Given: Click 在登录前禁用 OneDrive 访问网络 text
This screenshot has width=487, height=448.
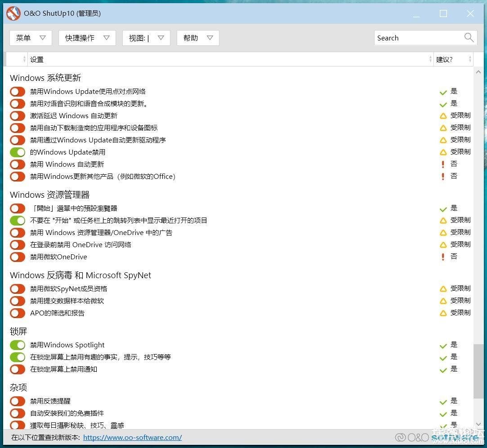Looking at the screenshot, I should coord(80,244).
